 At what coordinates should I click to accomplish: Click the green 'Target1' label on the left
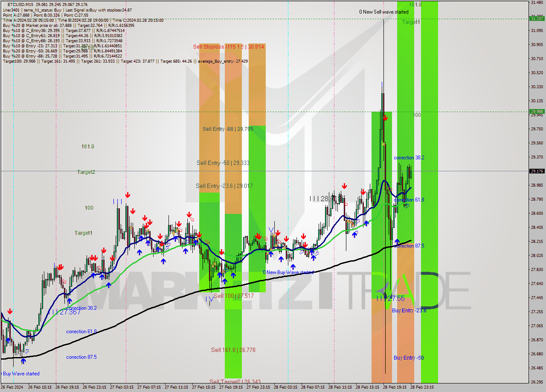84,233
